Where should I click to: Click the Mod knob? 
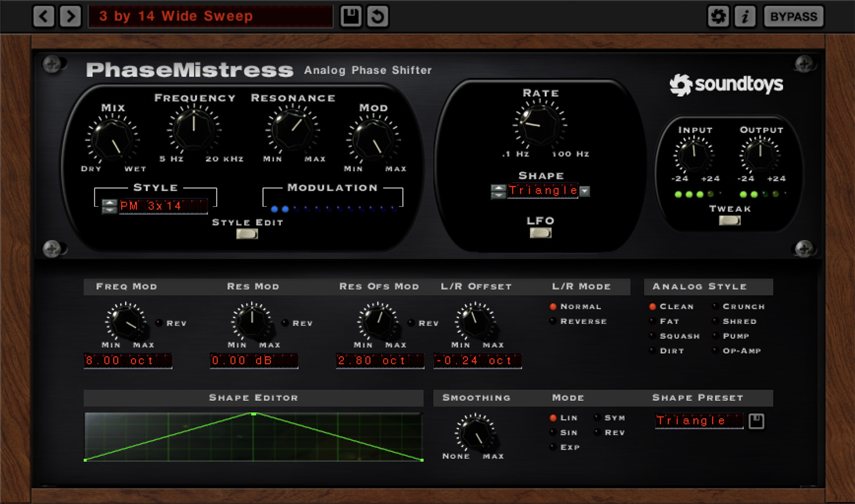(x=373, y=139)
